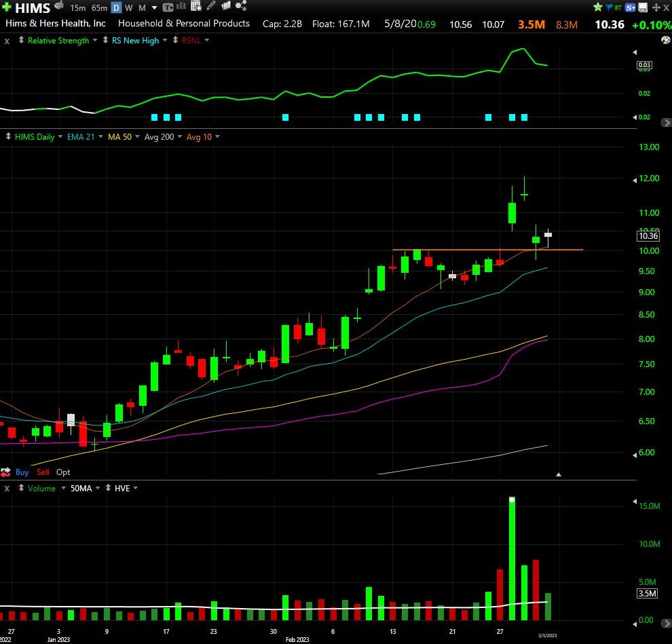Select the M monthly timeframe
This screenshot has height=644, width=672.
click(x=142, y=7)
